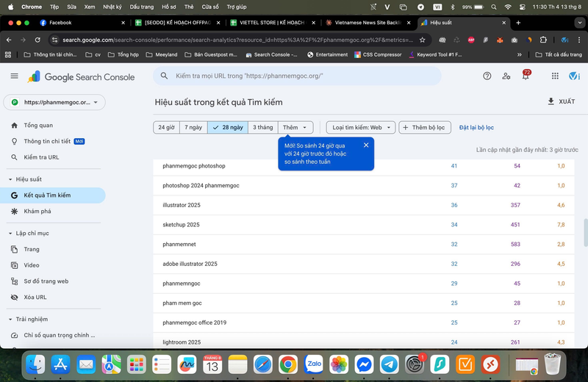This screenshot has height=382, width=588.
Task: Select the adobe illustrator 2025 query row
Action: 363,264
